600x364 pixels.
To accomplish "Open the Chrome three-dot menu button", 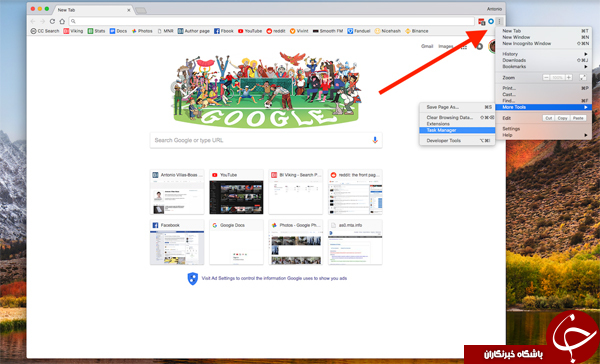I will point(499,21).
